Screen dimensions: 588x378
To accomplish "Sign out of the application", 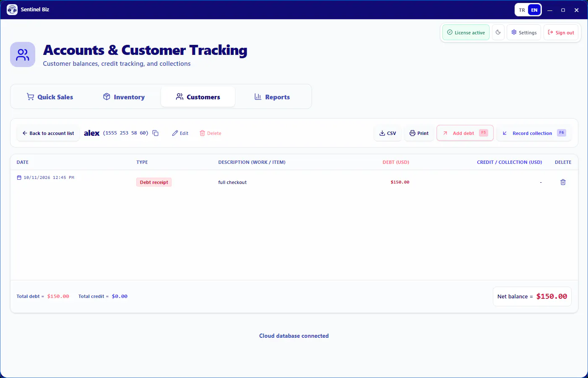I will coord(561,32).
